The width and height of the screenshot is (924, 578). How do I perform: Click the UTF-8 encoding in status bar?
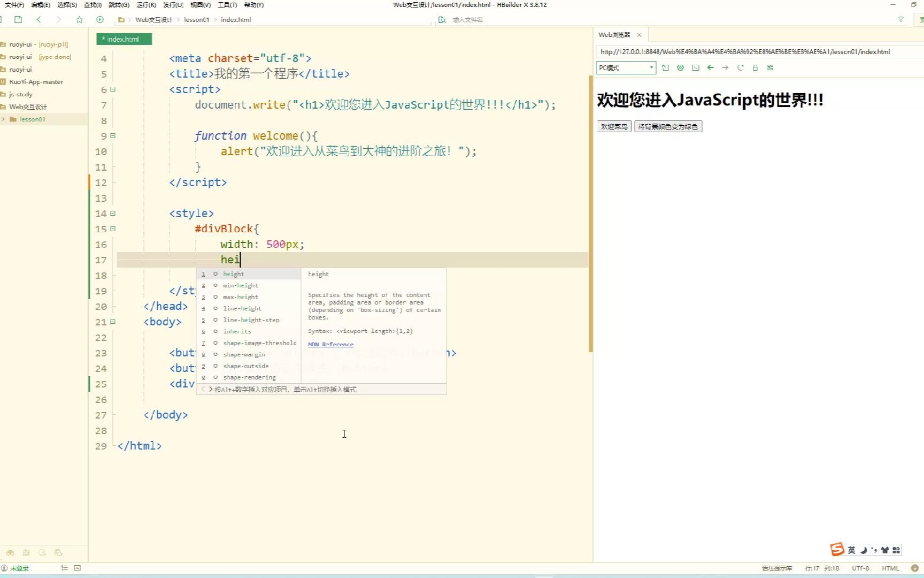coord(860,568)
